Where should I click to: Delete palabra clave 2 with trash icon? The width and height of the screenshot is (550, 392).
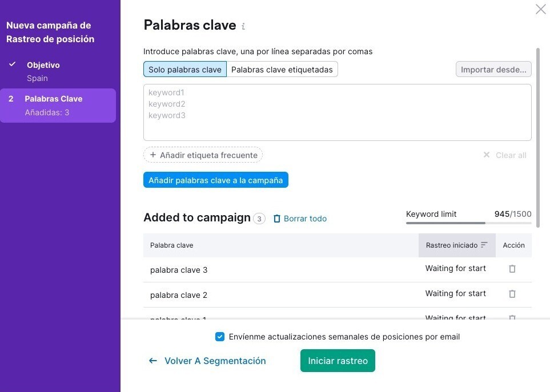point(512,294)
